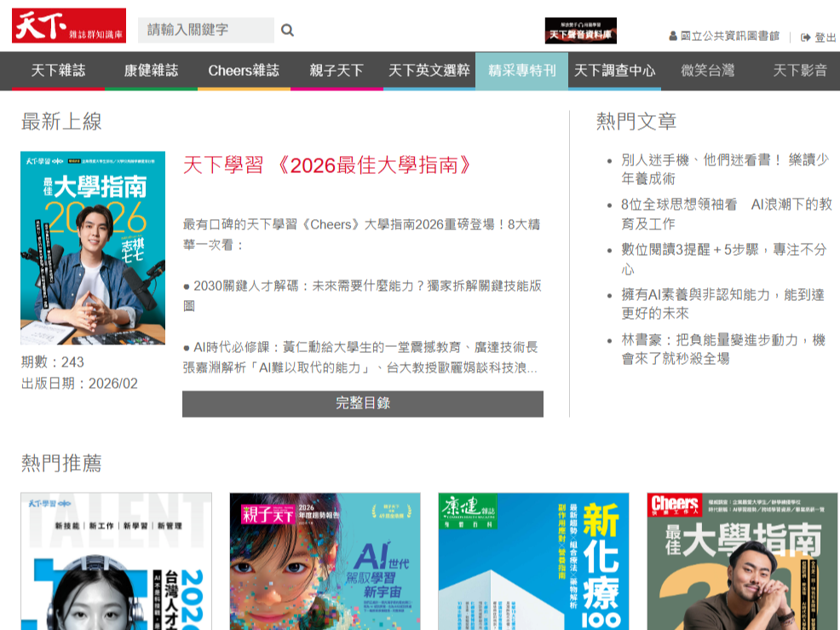Open the 微笑台灣 tab
Screen dimensions: 840x630
pyautogui.click(x=707, y=70)
